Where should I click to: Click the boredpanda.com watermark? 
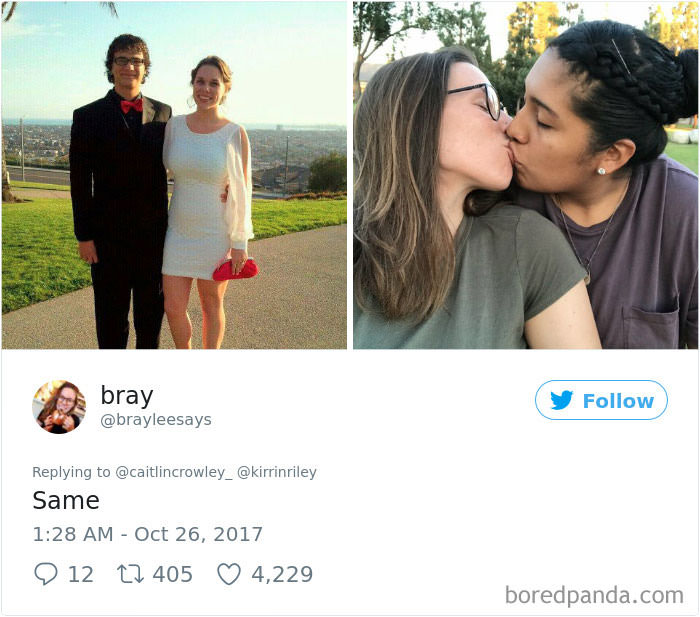[x=594, y=596]
